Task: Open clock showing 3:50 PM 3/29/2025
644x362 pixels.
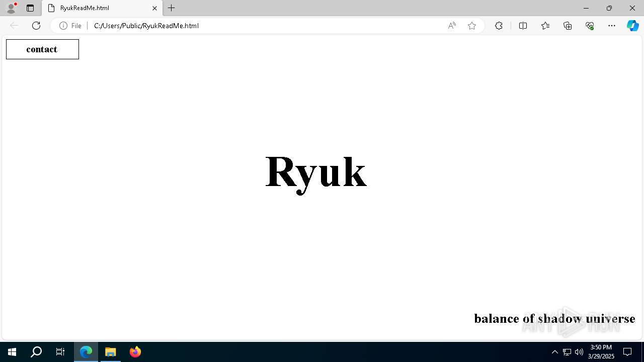Action: coord(601,352)
